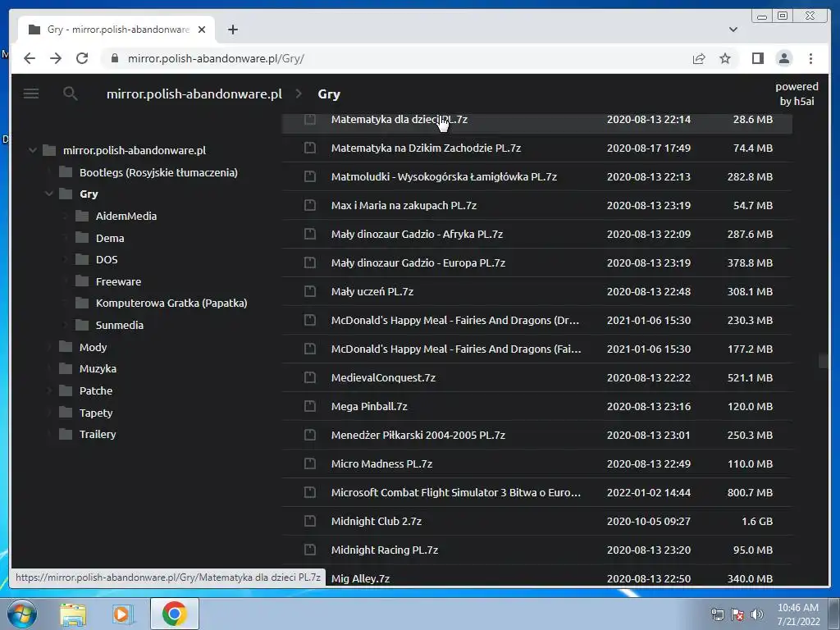The width and height of the screenshot is (840, 630).
Task: Select checkbox for Max i Maria na zakupach
Action: click(x=309, y=204)
